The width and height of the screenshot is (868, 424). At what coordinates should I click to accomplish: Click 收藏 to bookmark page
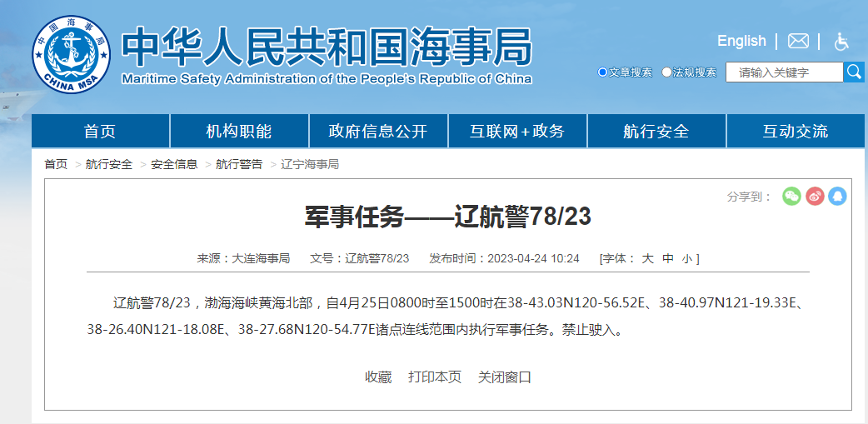pyautogui.click(x=378, y=377)
